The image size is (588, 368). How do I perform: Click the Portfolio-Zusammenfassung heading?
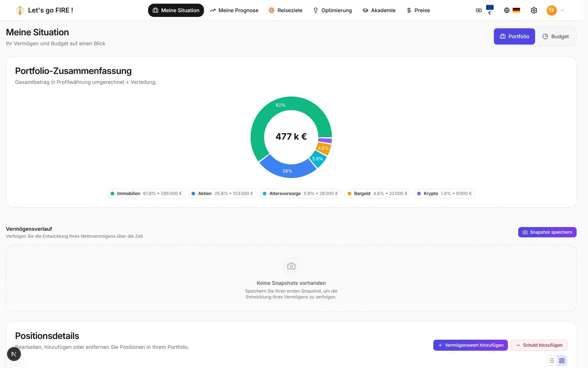pos(73,71)
